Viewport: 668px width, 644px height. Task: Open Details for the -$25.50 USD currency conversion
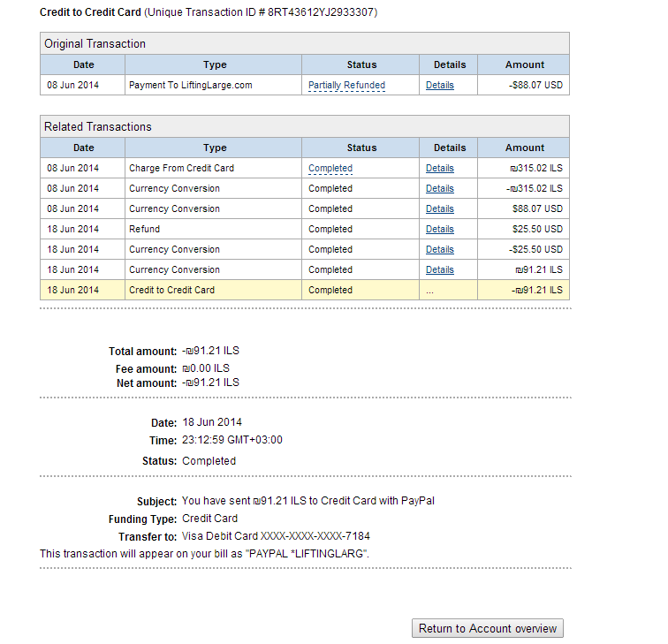coord(440,250)
